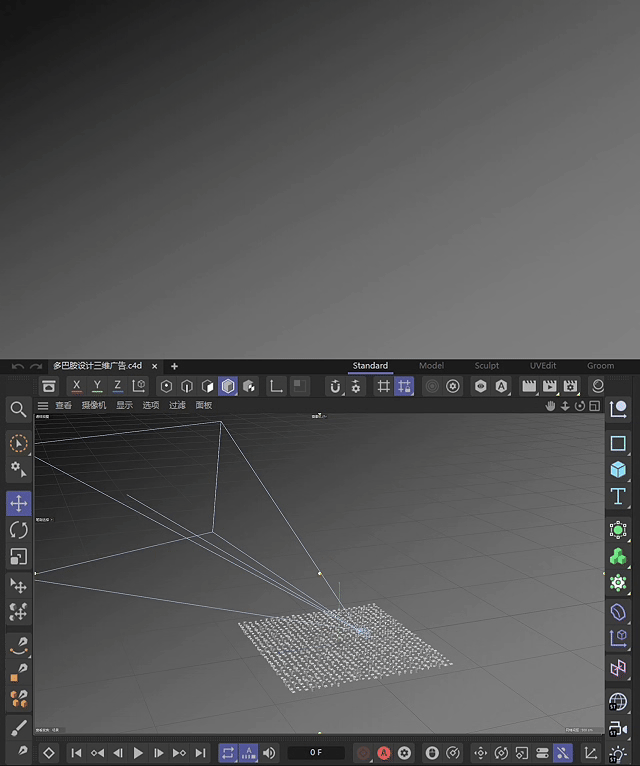The height and width of the screenshot is (766, 640).
Task: Select Points mode icon
Action: coord(166,386)
